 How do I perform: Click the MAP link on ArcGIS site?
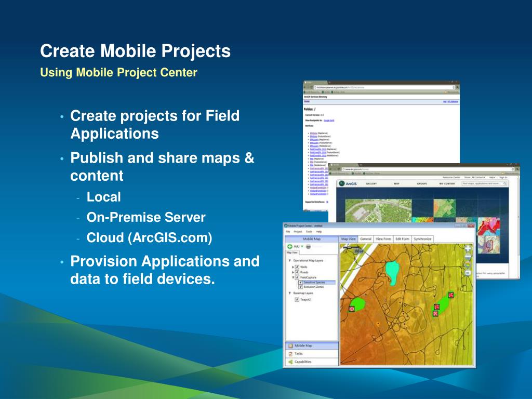396,183
